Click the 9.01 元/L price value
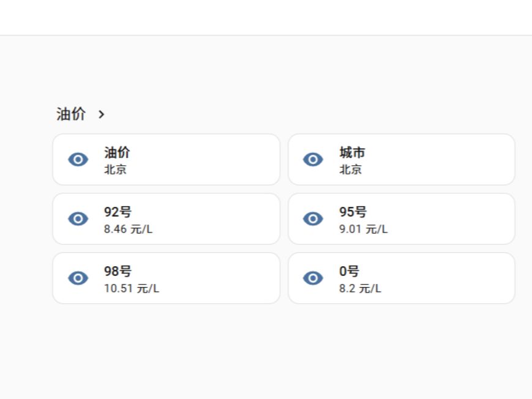Screen dimensions: 532x399 tap(364, 229)
